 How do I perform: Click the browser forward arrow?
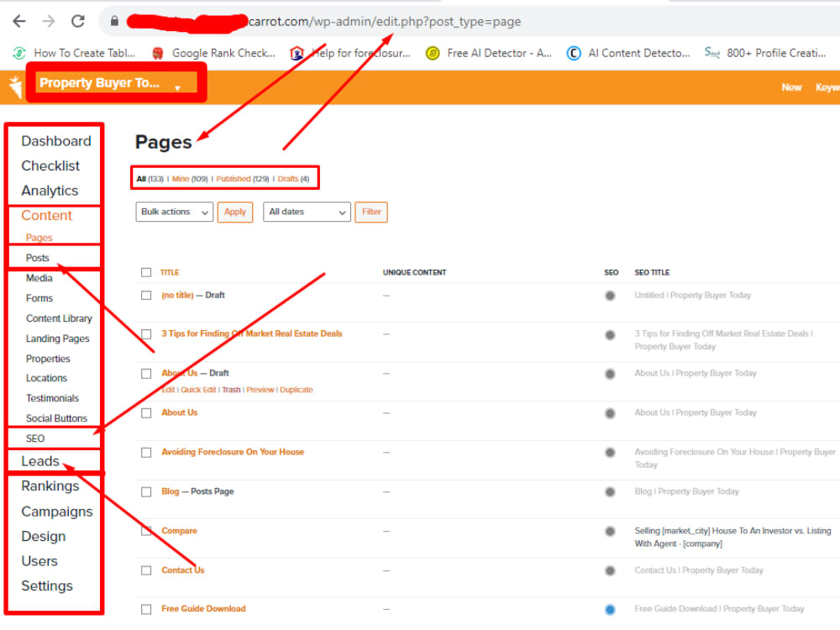coord(49,22)
